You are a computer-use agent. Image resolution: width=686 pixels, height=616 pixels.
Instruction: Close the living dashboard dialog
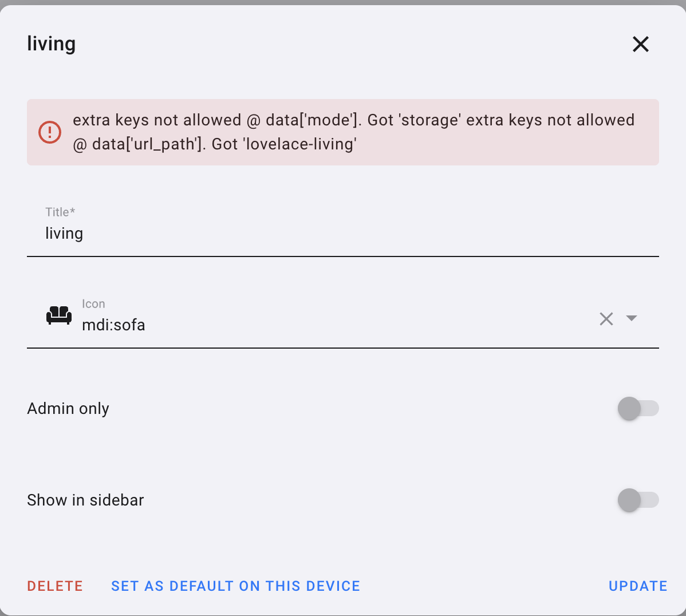640,44
